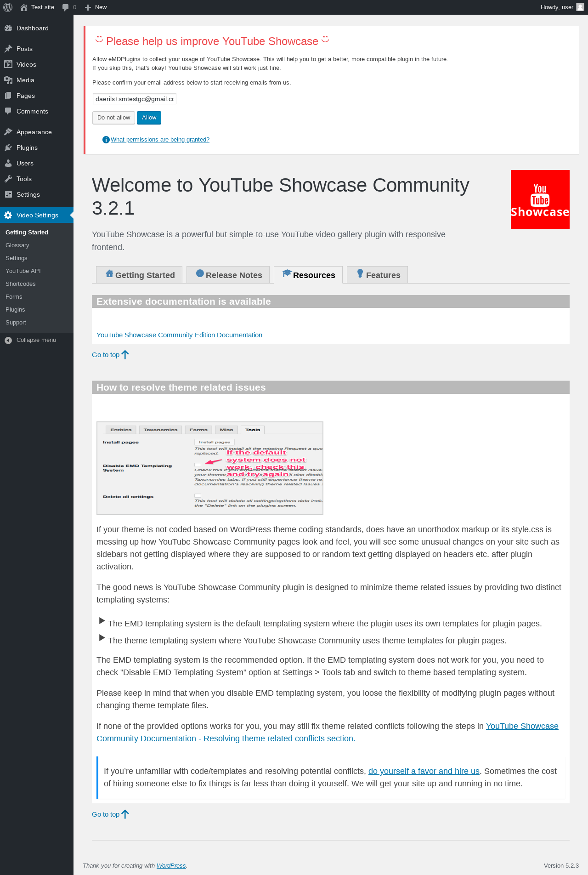This screenshot has height=875, width=588.
Task: Open Shortcodes submenu item
Action: point(21,284)
